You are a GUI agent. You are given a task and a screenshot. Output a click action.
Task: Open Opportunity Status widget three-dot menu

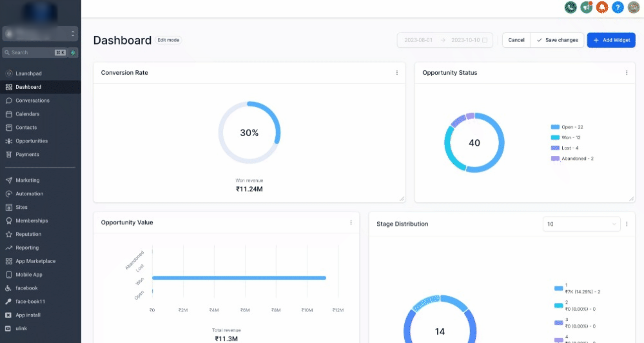[627, 73]
